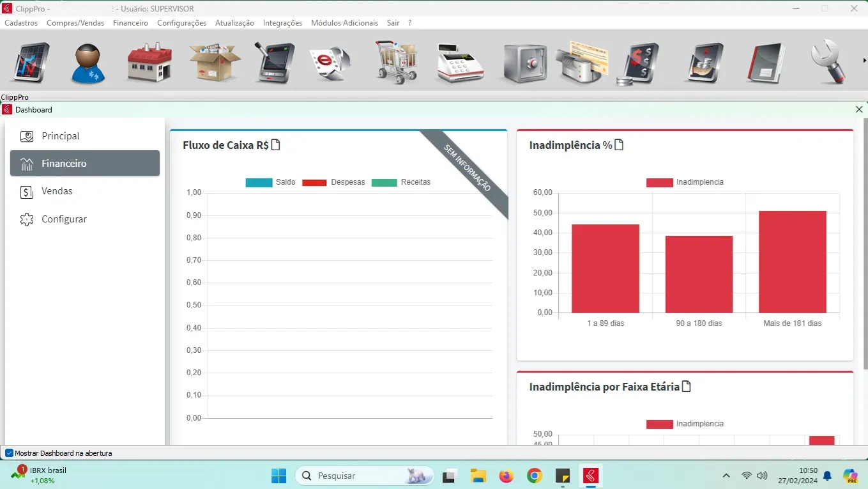
Task: Select Vendas in the dashboard sidebar
Action: tap(57, 191)
